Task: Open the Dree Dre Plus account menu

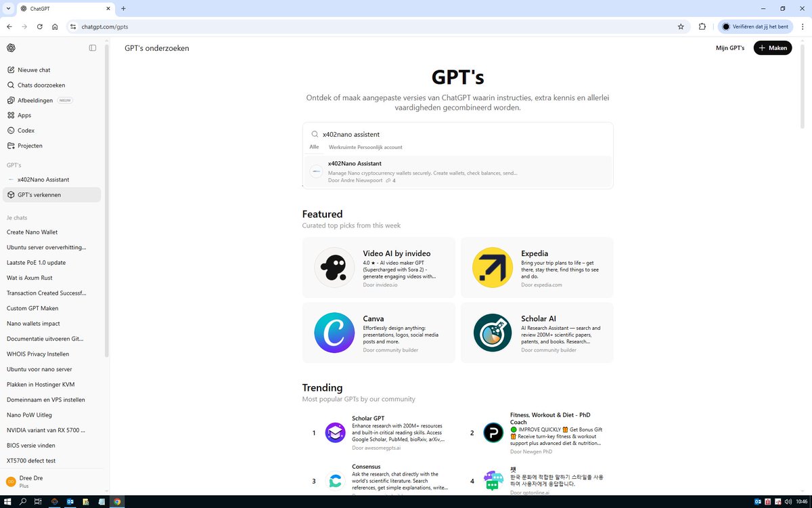Action: pyautogui.click(x=52, y=482)
